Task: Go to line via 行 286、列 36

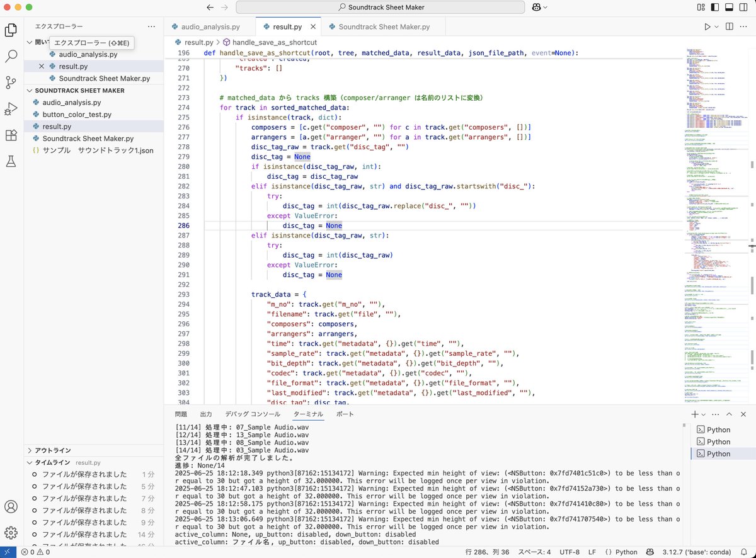Action: coord(486,552)
